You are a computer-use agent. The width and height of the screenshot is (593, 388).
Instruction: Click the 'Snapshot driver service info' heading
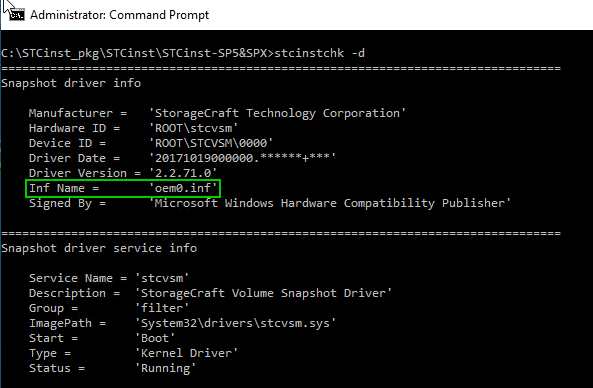point(99,248)
